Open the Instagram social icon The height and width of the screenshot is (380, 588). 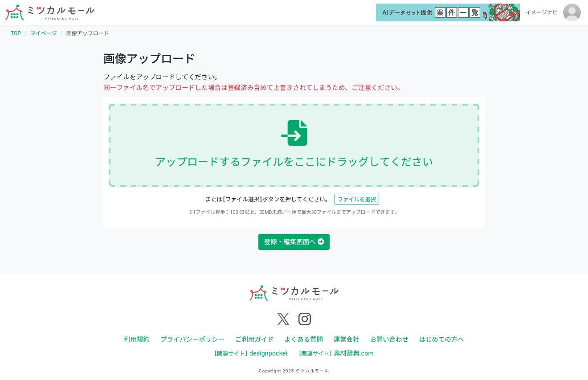[x=305, y=319]
